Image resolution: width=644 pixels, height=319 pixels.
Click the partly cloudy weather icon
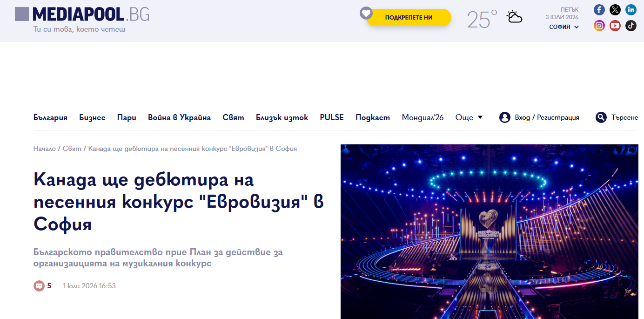[x=514, y=17]
